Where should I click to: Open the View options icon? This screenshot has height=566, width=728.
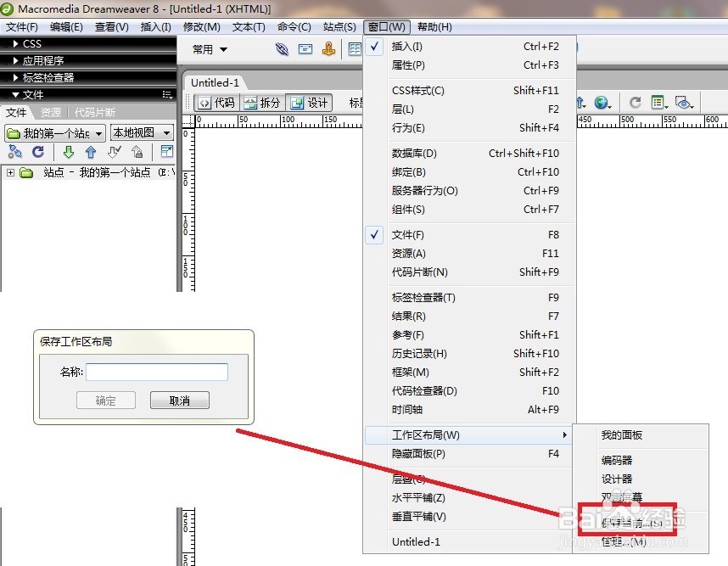pyautogui.click(x=659, y=102)
